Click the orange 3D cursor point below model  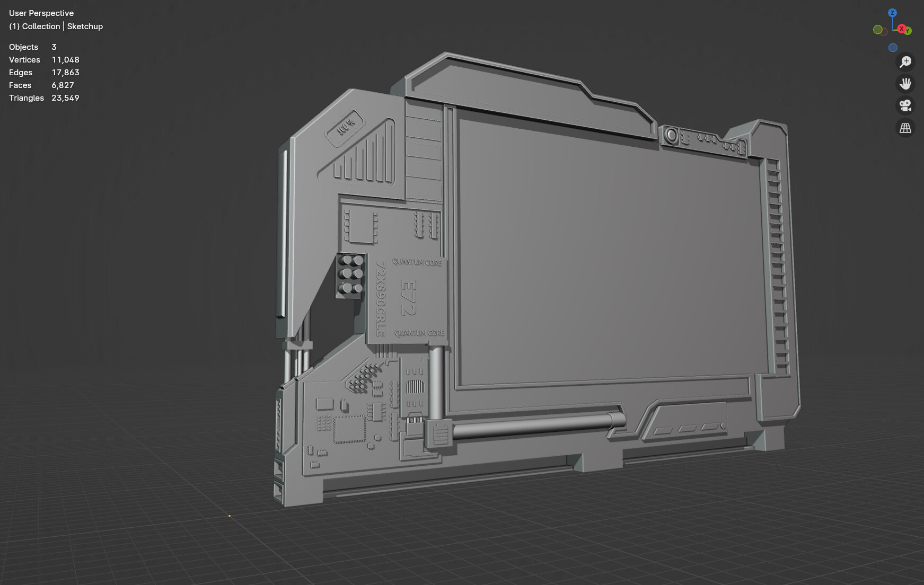[x=229, y=516]
